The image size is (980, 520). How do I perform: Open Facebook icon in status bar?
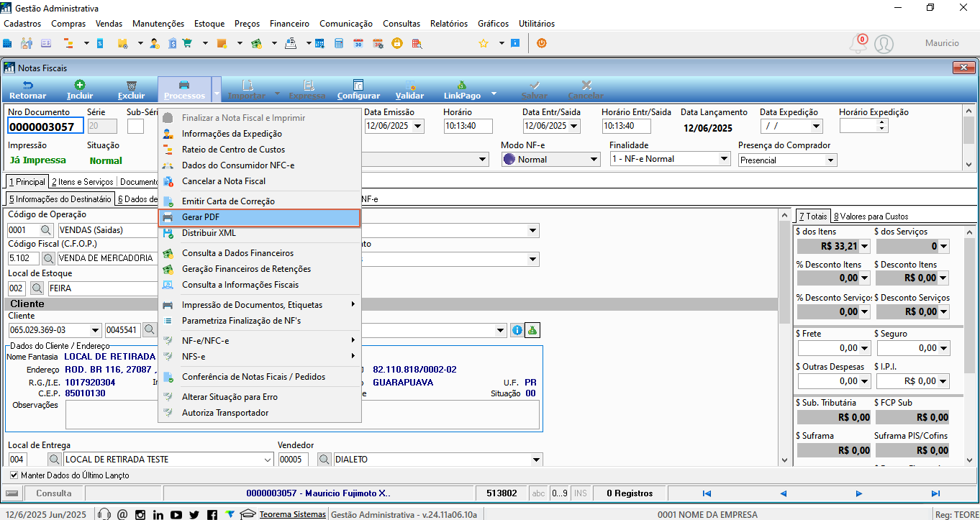pyautogui.click(x=212, y=514)
